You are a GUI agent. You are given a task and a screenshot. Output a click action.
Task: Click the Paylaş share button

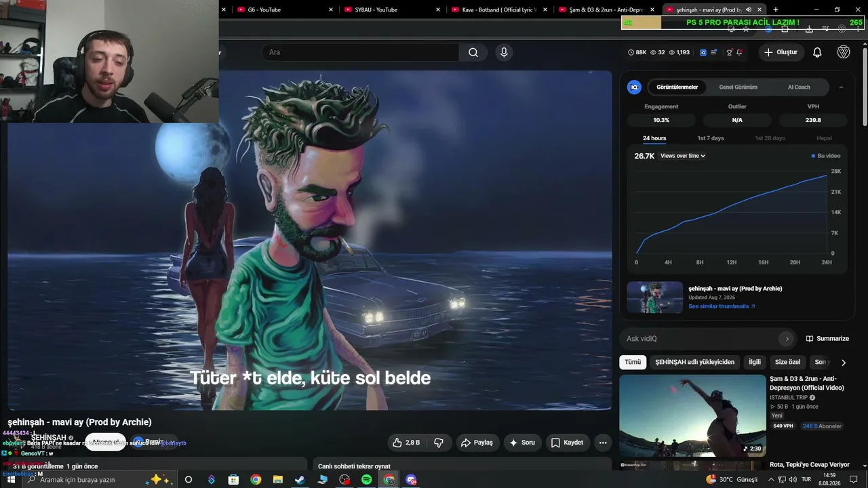477,443
